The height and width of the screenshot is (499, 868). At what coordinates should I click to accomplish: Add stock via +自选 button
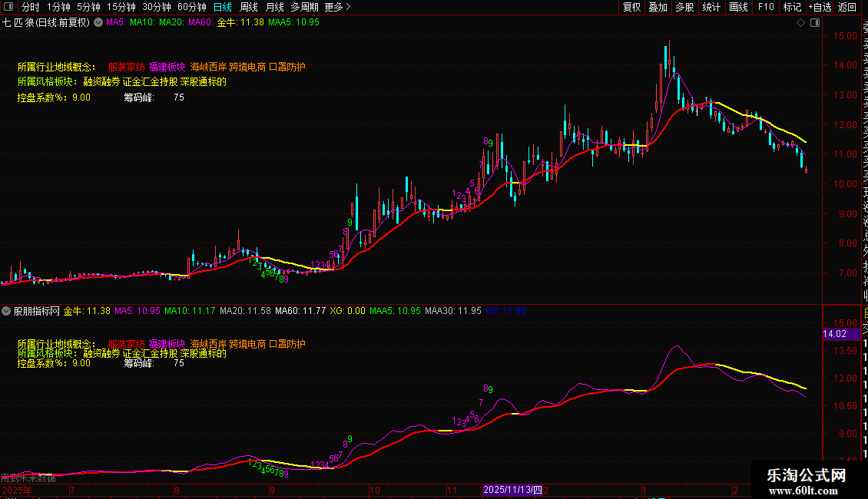(820, 7)
